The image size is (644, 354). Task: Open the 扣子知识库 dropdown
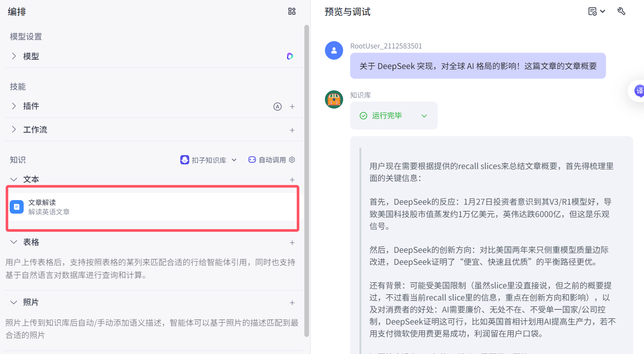click(x=234, y=159)
